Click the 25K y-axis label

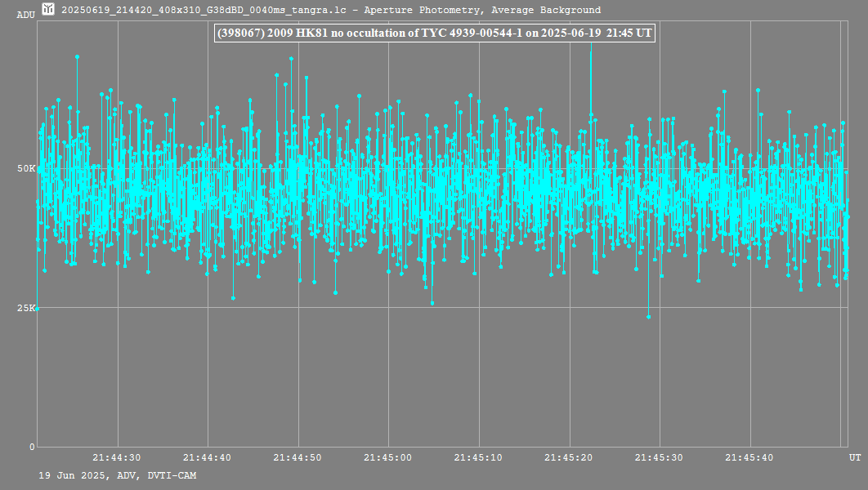click(26, 308)
